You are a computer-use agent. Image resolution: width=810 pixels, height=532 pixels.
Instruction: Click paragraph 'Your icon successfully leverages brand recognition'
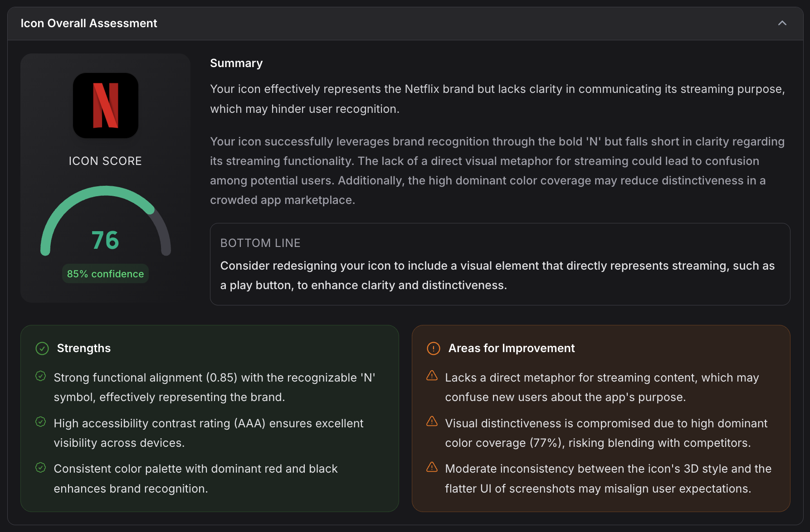click(x=498, y=171)
